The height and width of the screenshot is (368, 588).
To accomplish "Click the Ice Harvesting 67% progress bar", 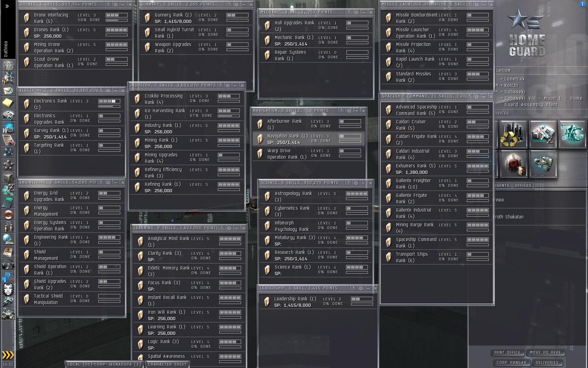I will point(229,116).
